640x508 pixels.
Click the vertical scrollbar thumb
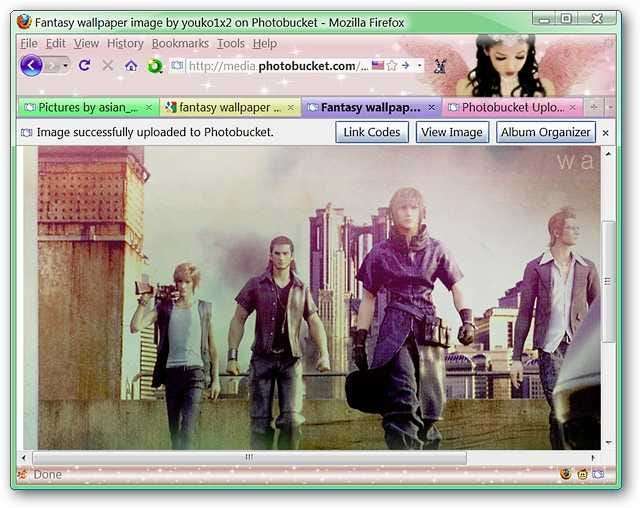coord(608,281)
